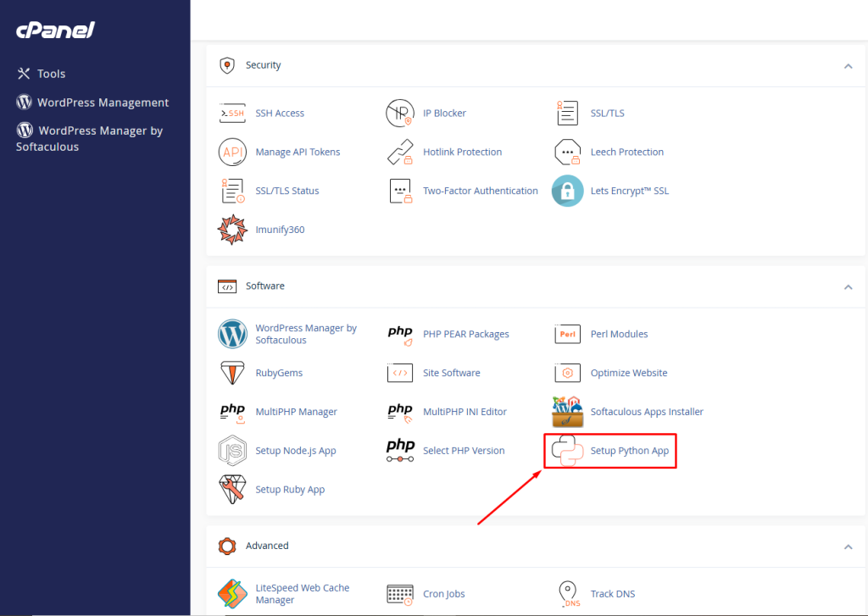Screen dimensions: 868x616
Task: Open Tools in the sidebar
Action: [51, 74]
